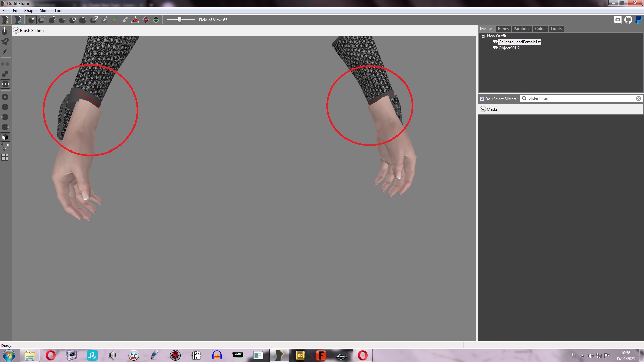Viewport: 644px width, 362px height.
Task: Open the Edit menu
Action: click(16, 11)
